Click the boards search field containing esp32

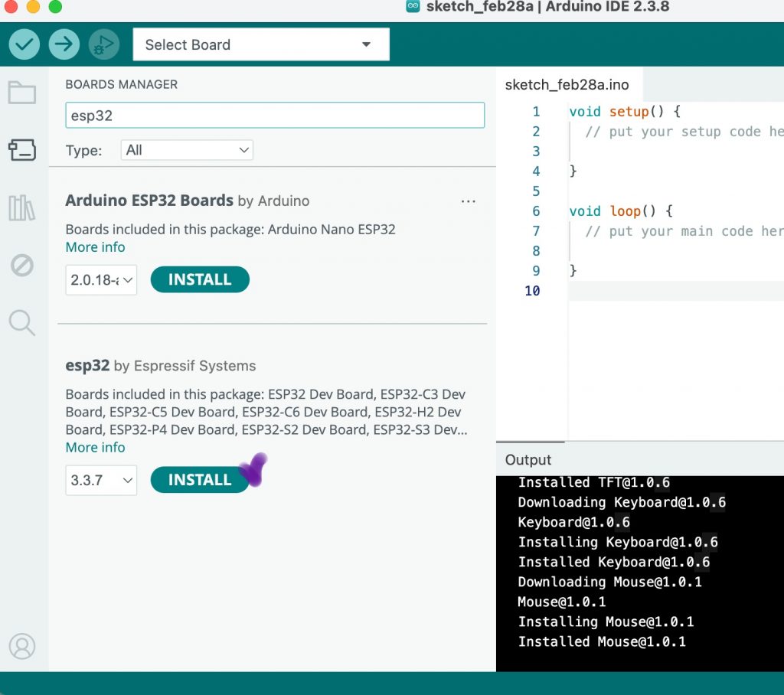pos(275,116)
